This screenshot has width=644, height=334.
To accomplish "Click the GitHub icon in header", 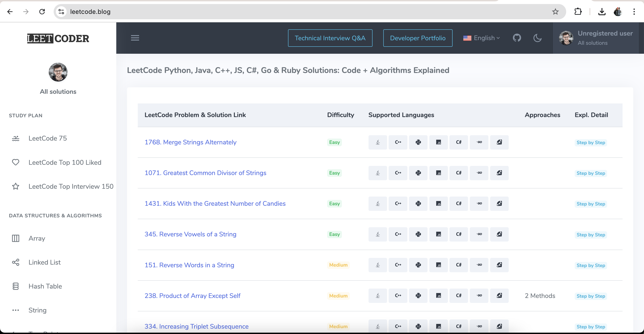I will point(517,38).
